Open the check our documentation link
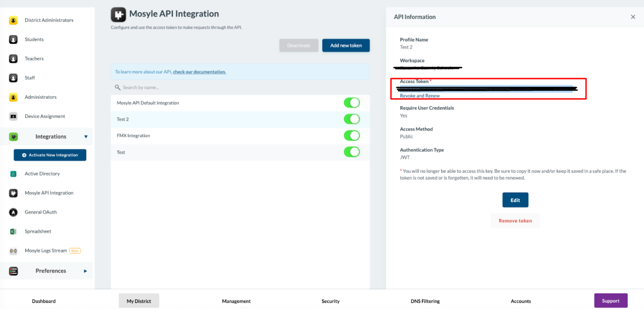644x309 pixels. pos(199,72)
